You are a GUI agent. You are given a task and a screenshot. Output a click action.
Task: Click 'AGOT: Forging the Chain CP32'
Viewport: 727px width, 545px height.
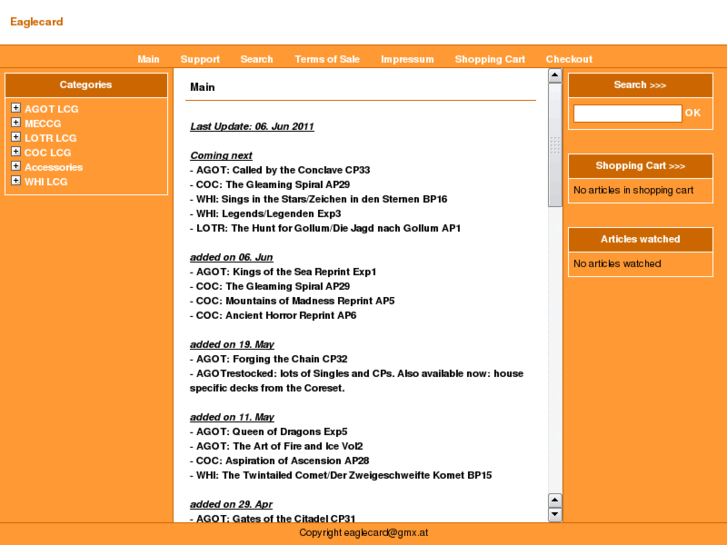point(272,359)
